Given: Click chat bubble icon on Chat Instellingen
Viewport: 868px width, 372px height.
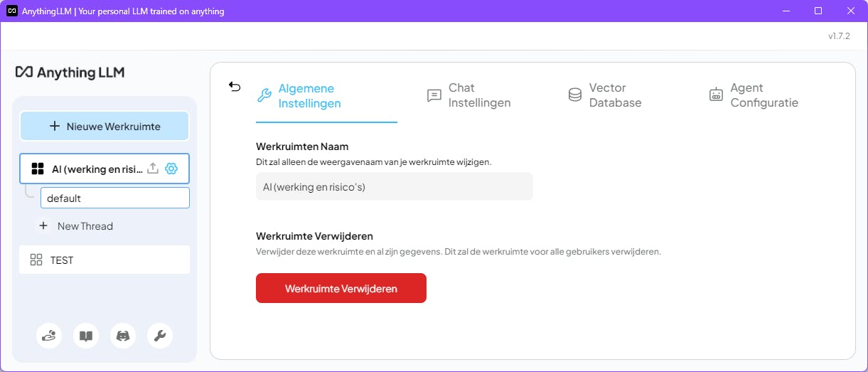Looking at the screenshot, I should pyautogui.click(x=434, y=95).
